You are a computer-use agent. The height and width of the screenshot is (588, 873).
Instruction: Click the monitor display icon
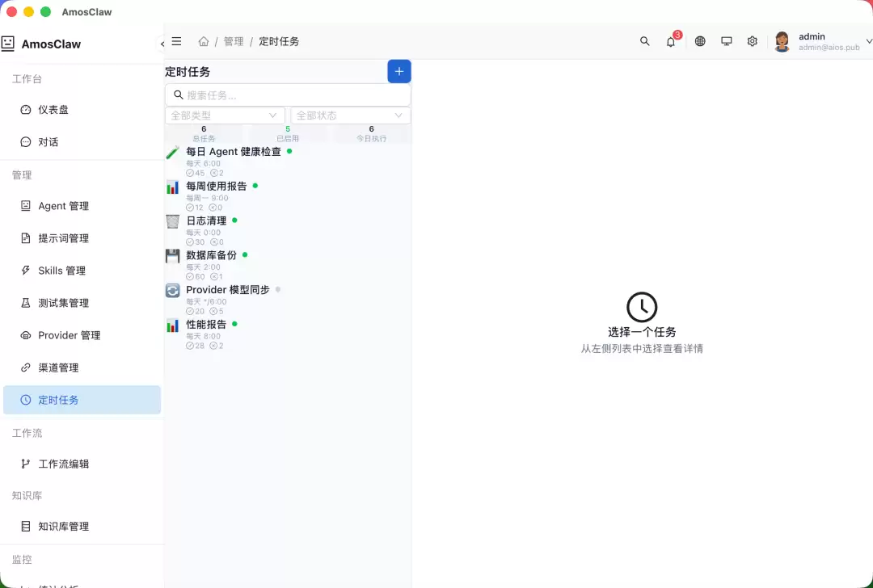coord(726,41)
